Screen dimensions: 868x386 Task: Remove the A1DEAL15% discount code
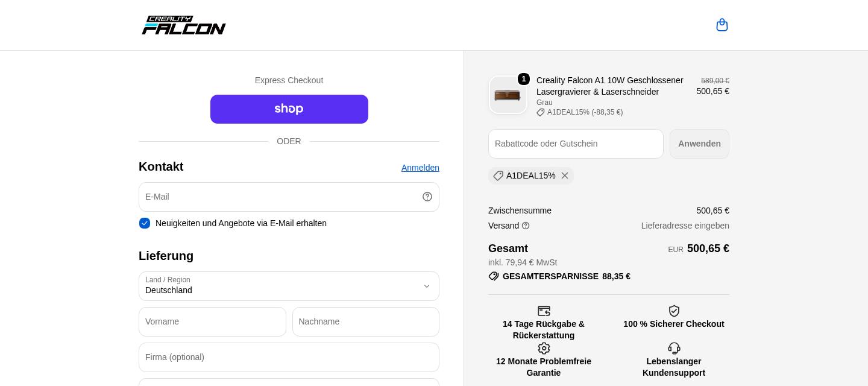(x=565, y=176)
